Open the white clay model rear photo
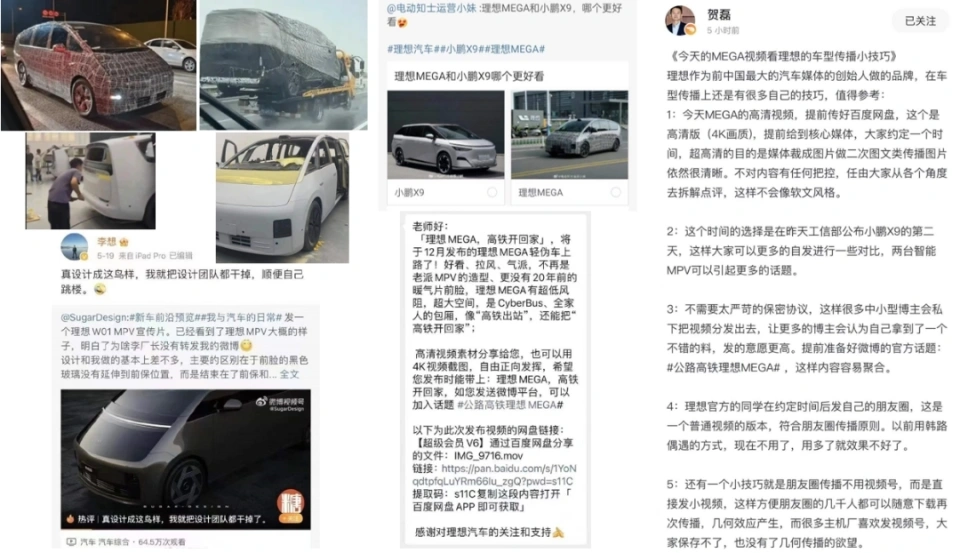 [x=90, y=181]
